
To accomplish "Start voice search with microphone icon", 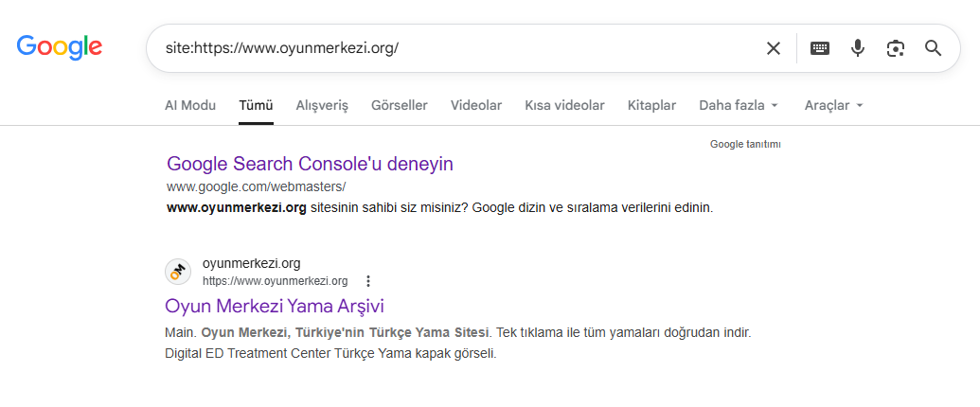I will 858,48.
